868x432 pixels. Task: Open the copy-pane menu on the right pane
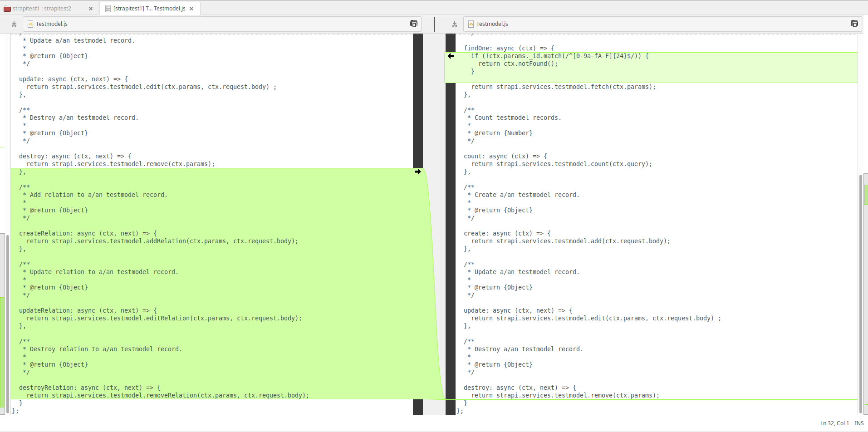tap(854, 24)
